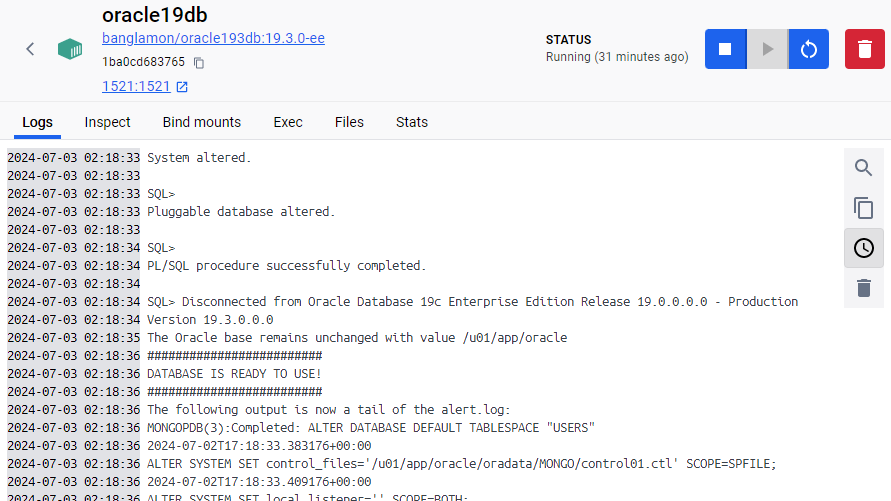
Task: Copy container ID 1ba0cd683765
Action: [199, 62]
